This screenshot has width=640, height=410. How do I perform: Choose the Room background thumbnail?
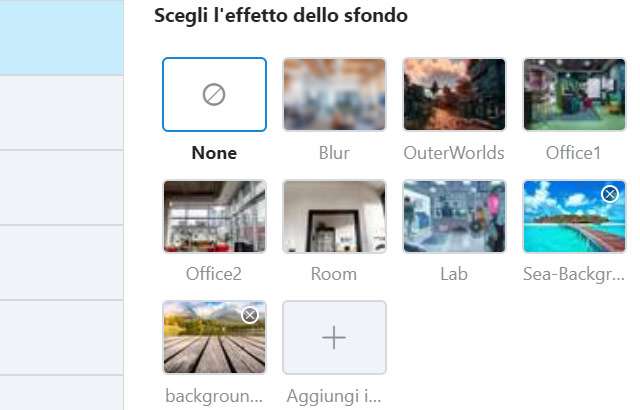(x=334, y=216)
